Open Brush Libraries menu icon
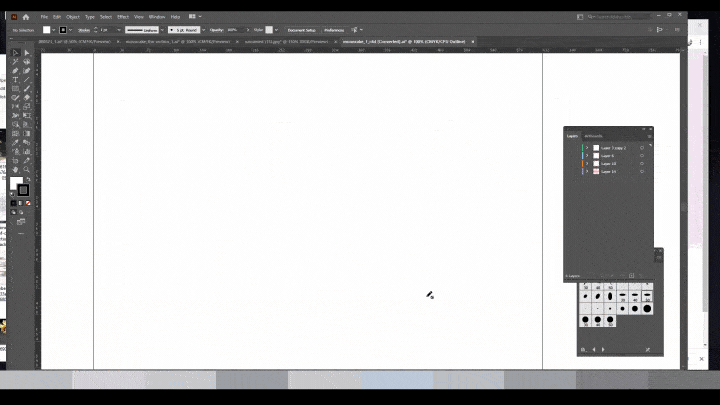 point(583,349)
